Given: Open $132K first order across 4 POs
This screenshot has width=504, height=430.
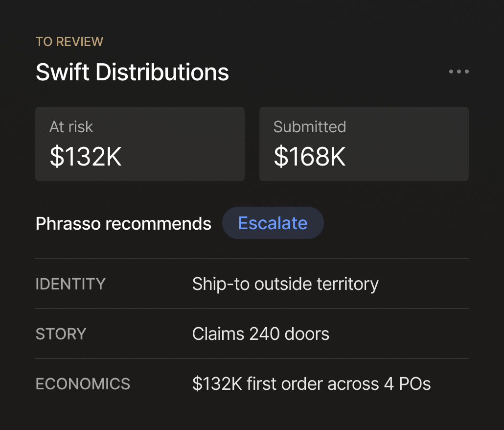Looking at the screenshot, I should [312, 383].
